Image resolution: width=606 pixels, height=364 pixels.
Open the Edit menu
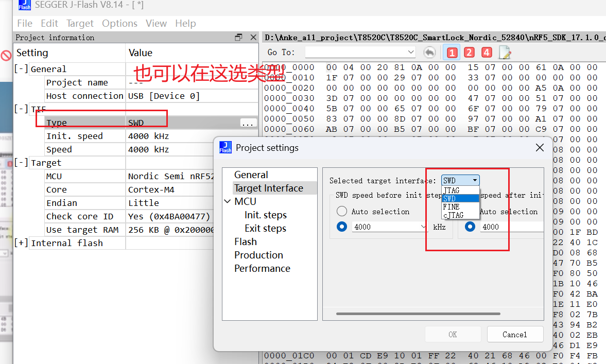[x=49, y=23]
